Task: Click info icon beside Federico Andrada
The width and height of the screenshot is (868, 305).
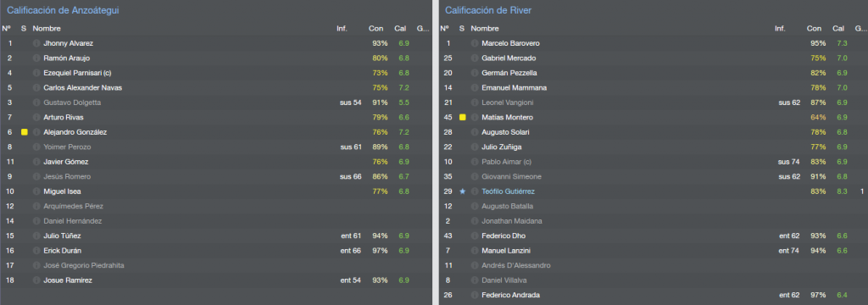Action: pos(475,295)
